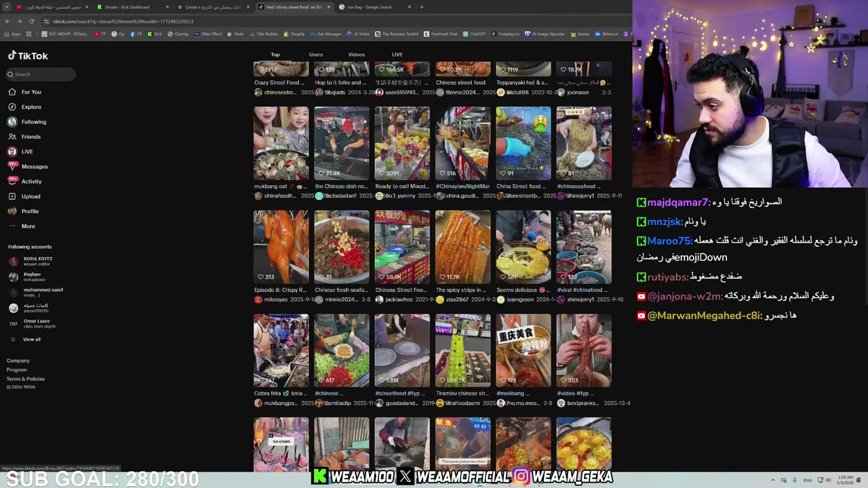The width and height of the screenshot is (868, 488).
Task: Open BODA EDITZ following account
Action: click(31, 261)
